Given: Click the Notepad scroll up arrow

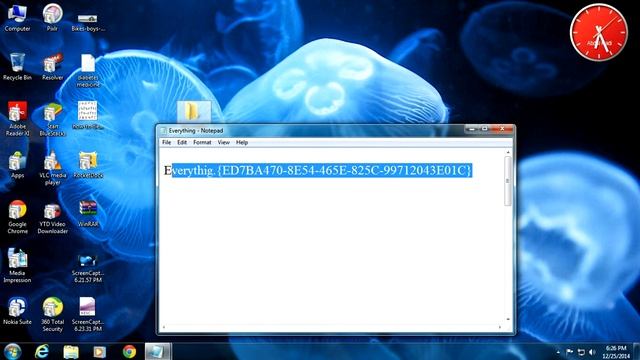Looking at the screenshot, I should coord(508,152).
